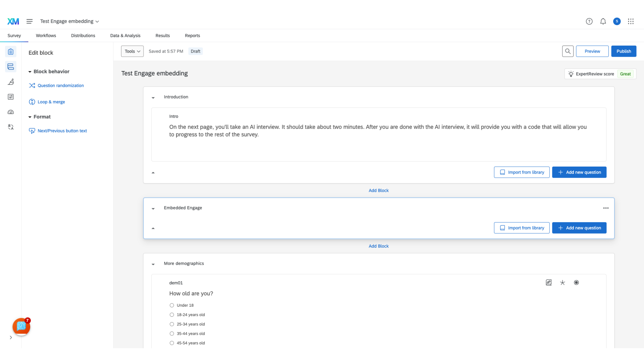Open Survey options
The image size is (644, 362).
[x=10, y=97]
